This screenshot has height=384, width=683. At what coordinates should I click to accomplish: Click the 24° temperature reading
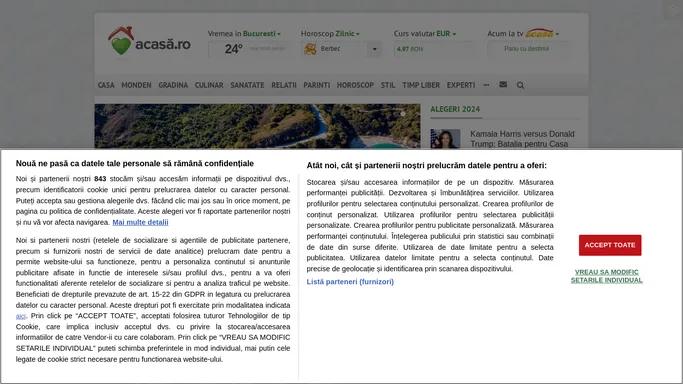pyautogui.click(x=233, y=49)
